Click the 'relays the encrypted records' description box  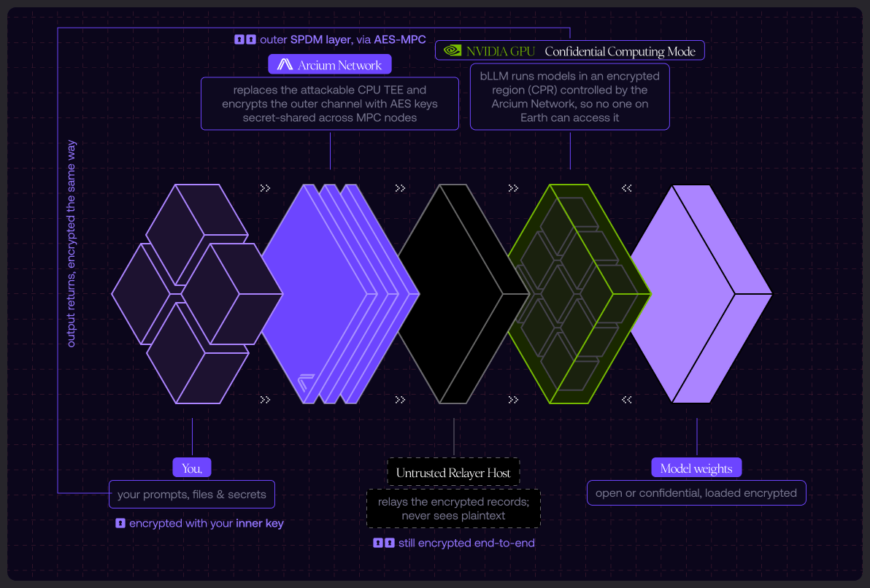pos(453,508)
